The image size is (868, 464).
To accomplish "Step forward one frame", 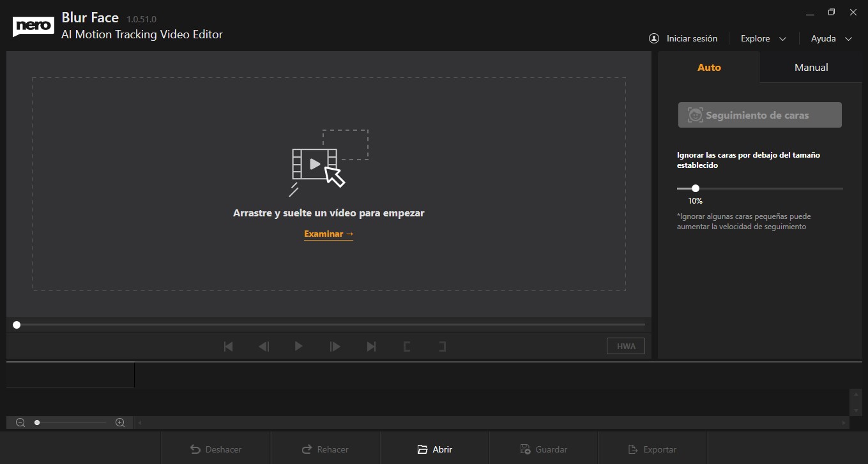I will coord(335,346).
